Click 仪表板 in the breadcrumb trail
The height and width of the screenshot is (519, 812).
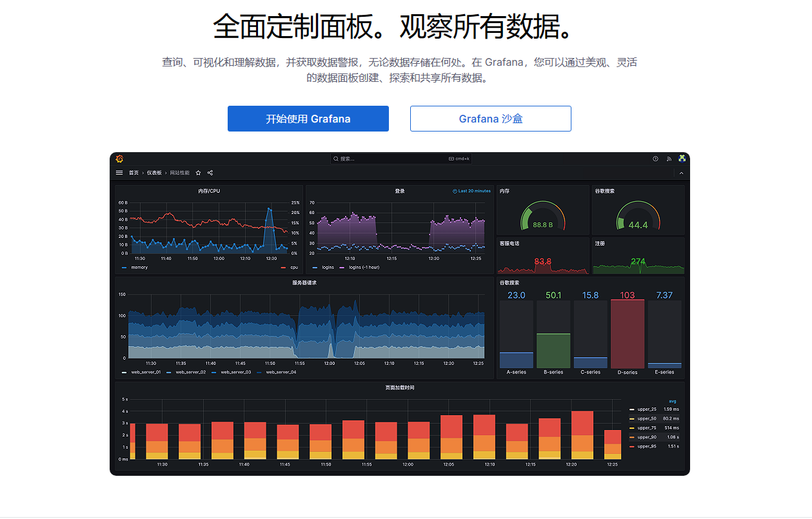pyautogui.click(x=153, y=173)
